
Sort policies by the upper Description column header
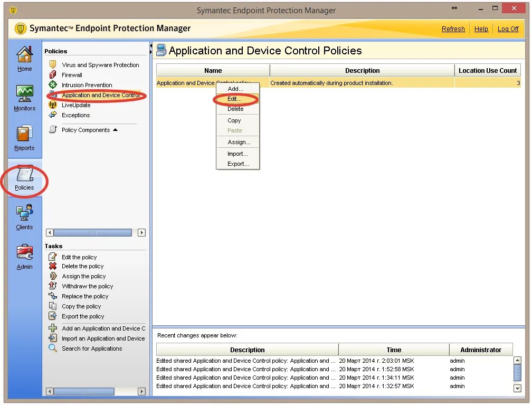coord(362,71)
